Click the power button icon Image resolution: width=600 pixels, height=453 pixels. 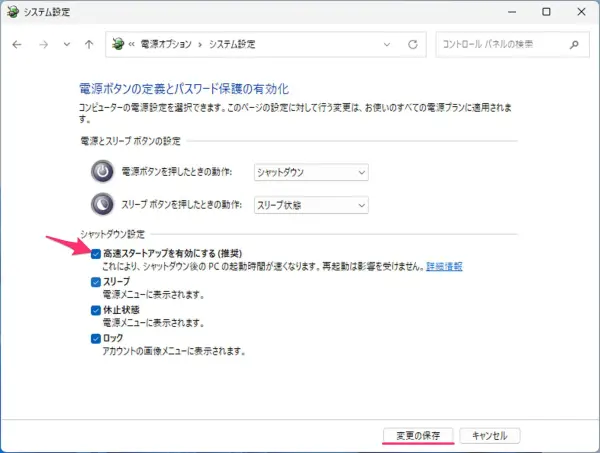click(x=103, y=171)
